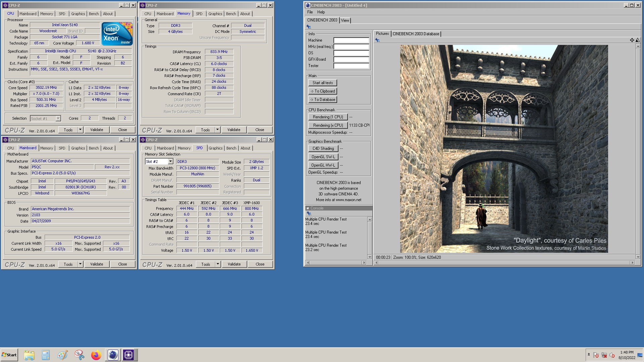Open the Bench tab in the CPU window
Image resolution: width=644 pixels, height=362 pixels.
click(94, 14)
